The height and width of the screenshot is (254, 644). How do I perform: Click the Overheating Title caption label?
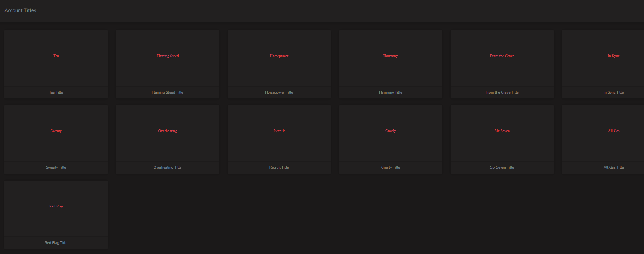(167, 167)
